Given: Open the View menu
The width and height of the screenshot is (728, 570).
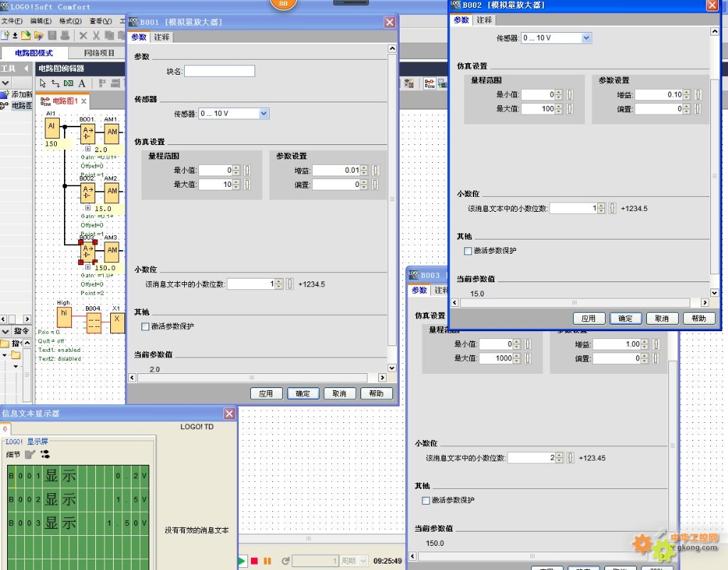Looking at the screenshot, I should [x=101, y=21].
